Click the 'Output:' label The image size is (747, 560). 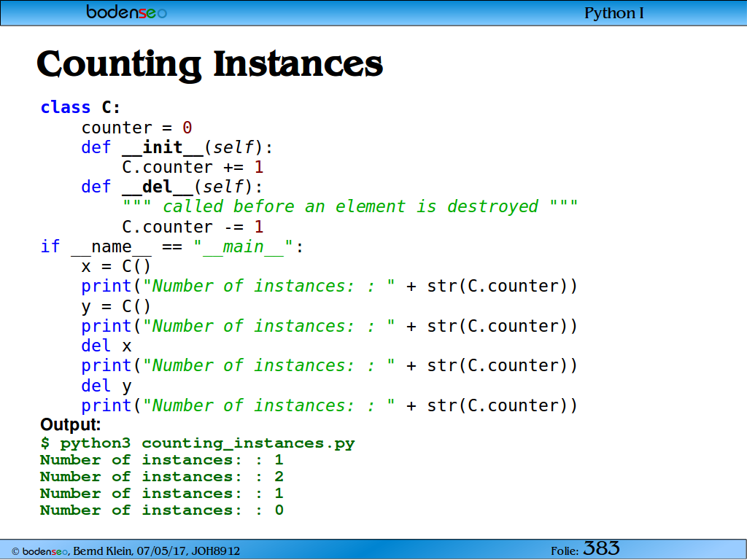coord(71,424)
